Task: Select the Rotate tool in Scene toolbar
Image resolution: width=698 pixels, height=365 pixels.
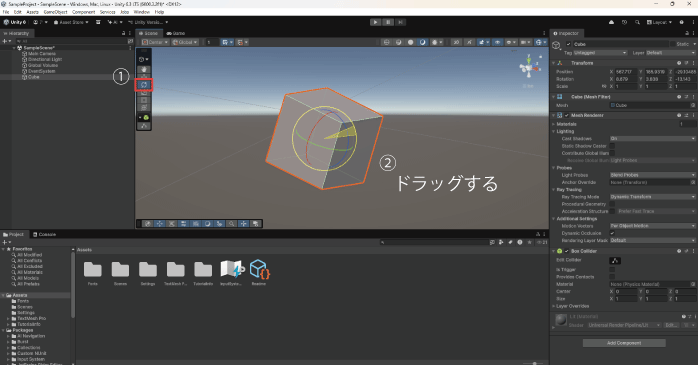Action: 144,85
